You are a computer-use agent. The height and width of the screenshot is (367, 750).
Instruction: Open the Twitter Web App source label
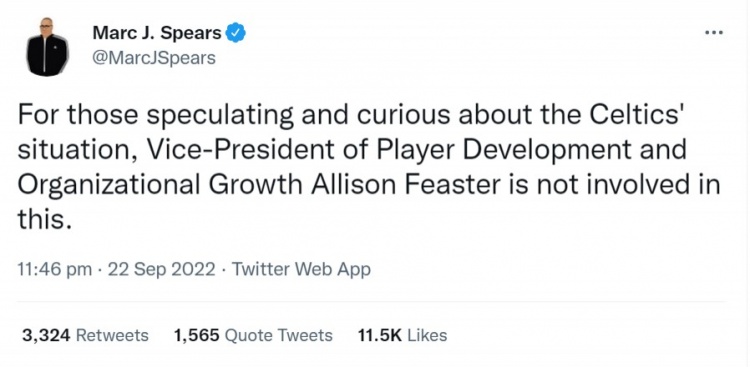301,270
